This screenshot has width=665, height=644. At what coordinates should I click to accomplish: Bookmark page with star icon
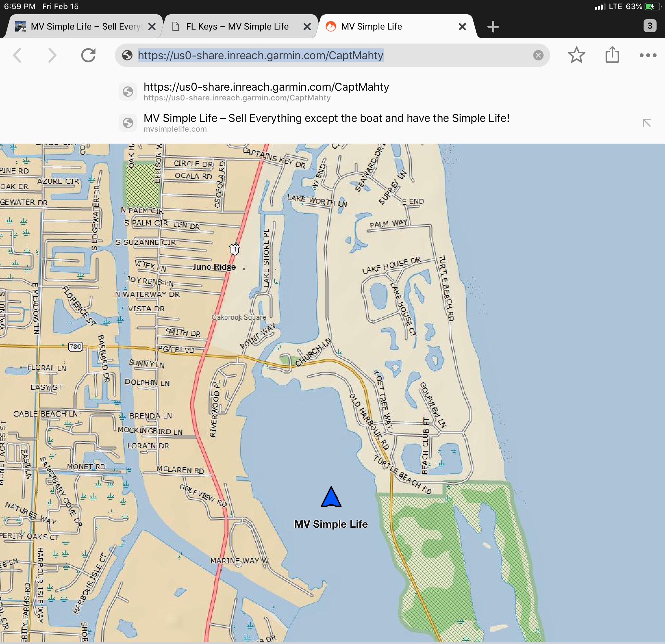pyautogui.click(x=576, y=55)
